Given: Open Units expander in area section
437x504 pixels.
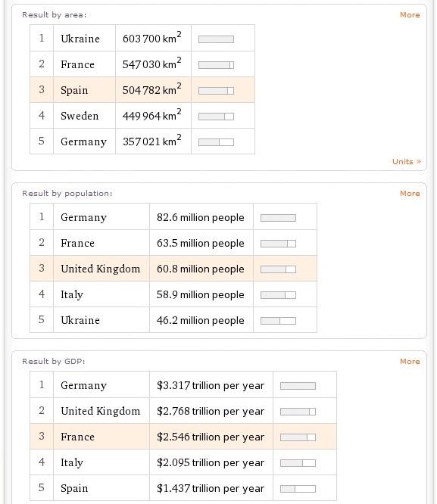Looking at the screenshot, I should (407, 161).
